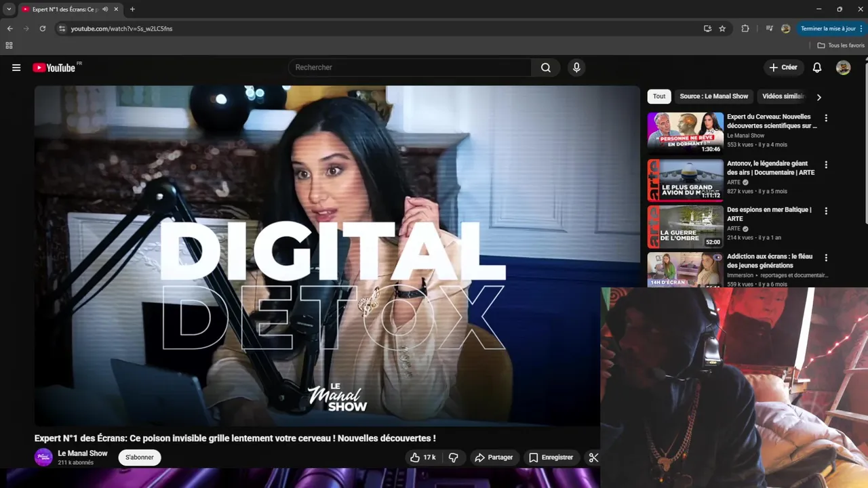Image resolution: width=868 pixels, height=488 pixels.
Task: Open the tab search dropdown arrow
Action: click(x=9, y=9)
